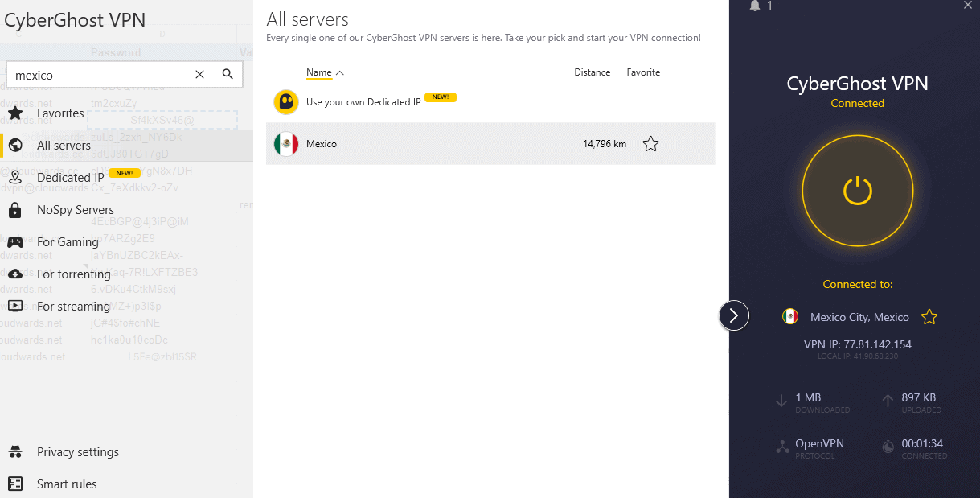
Task: Click the streaming play screen icon
Action: [14, 306]
